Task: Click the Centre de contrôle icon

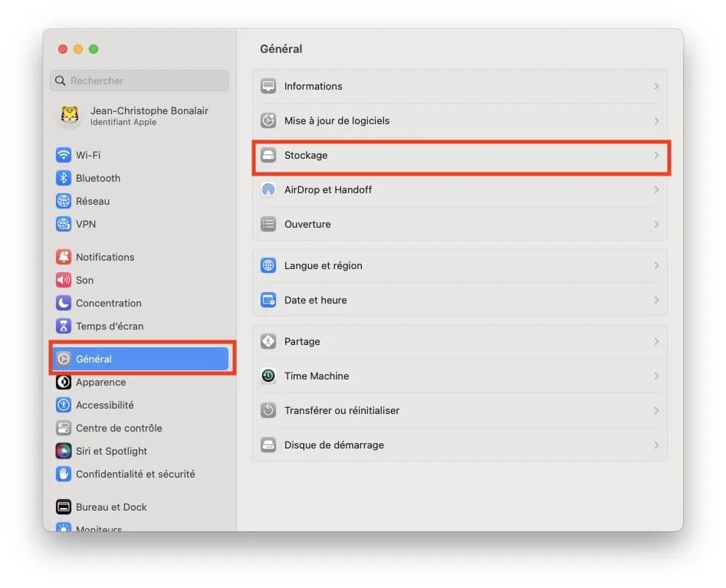Action: pyautogui.click(x=64, y=428)
